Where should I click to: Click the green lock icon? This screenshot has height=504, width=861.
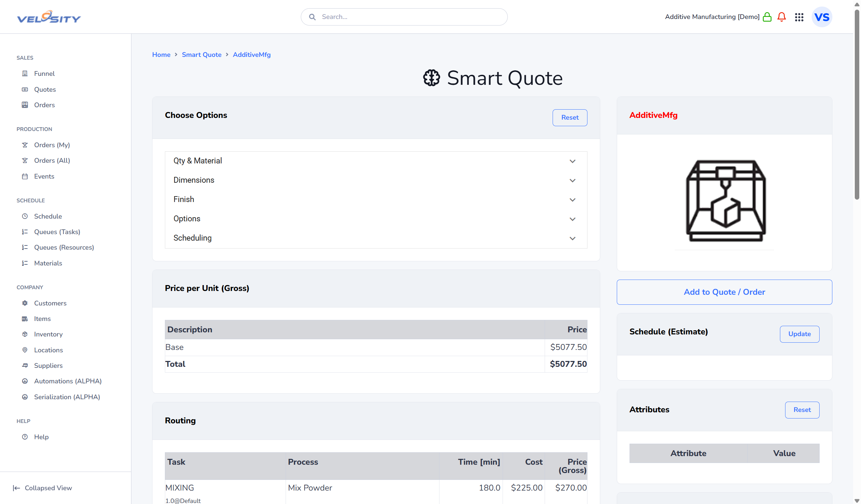[767, 17]
